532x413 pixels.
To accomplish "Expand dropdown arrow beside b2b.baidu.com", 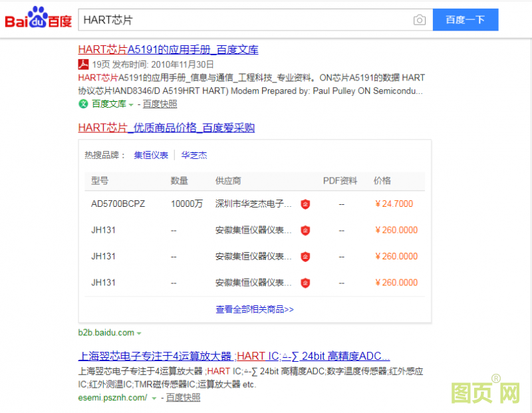I will tap(139, 333).
